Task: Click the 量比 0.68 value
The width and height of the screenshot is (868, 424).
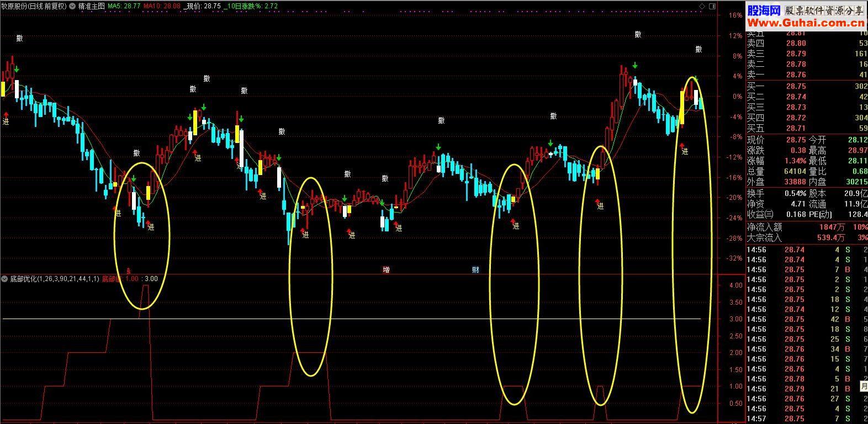Action: click(x=860, y=171)
